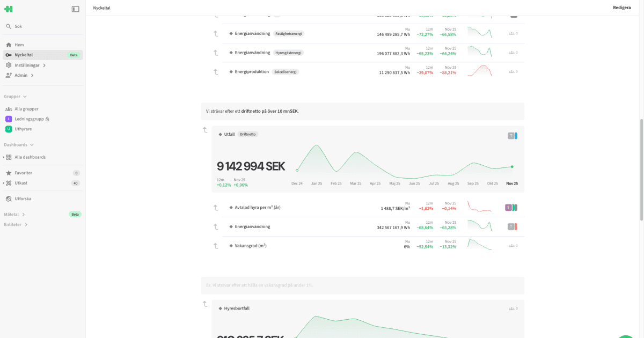
Task: Click the key icon beside Nyckeltal
Action: click(x=8, y=55)
